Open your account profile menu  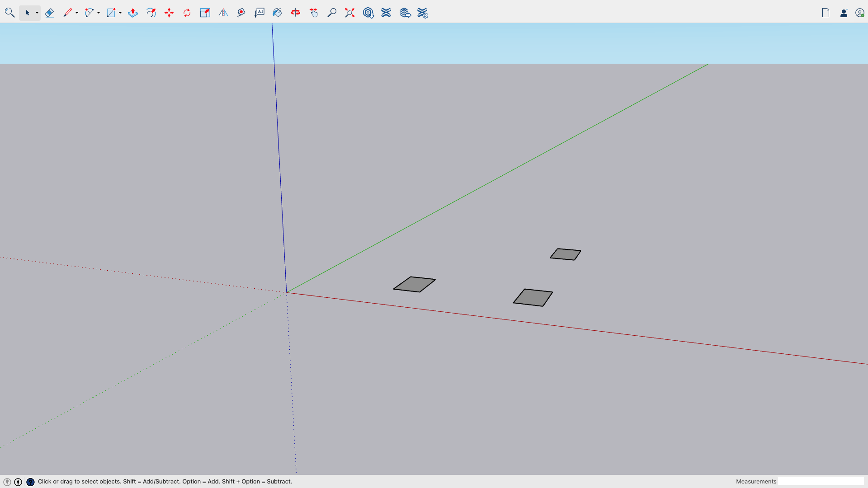coord(860,13)
